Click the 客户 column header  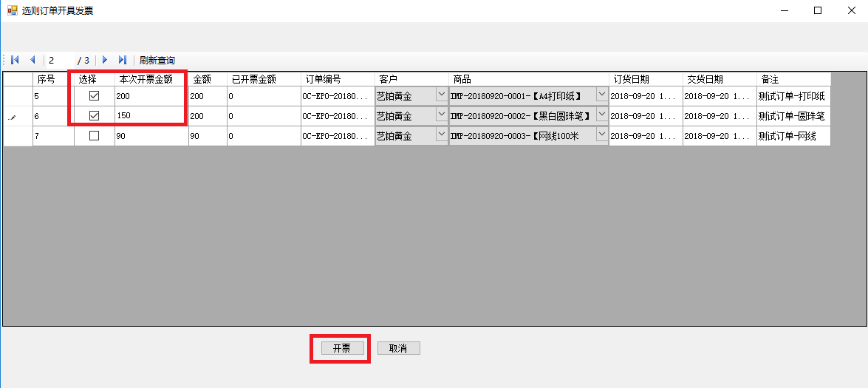click(x=412, y=79)
